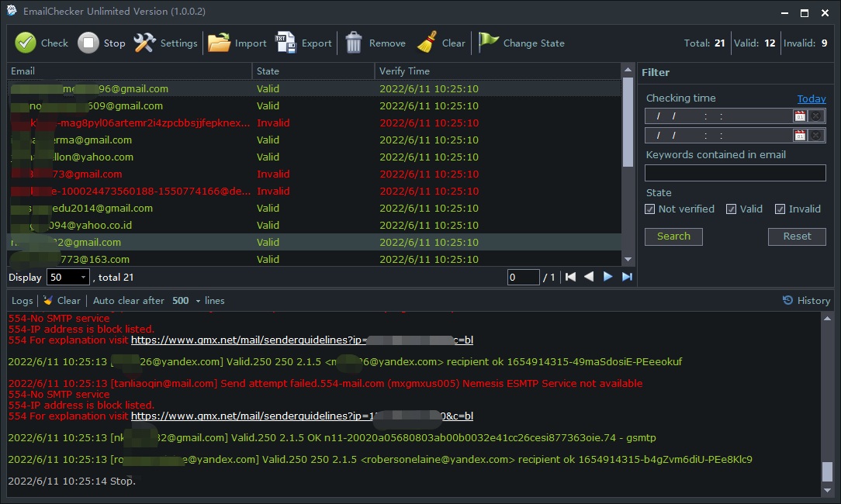Image resolution: width=841 pixels, height=504 pixels.
Task: Open Settings with the tools icon
Action: (145, 43)
